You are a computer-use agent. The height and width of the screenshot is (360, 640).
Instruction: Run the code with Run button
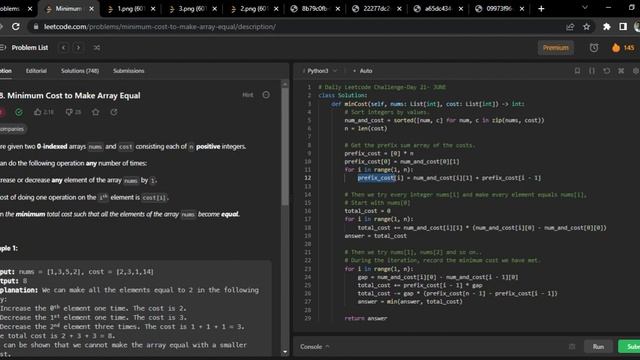coord(598,347)
